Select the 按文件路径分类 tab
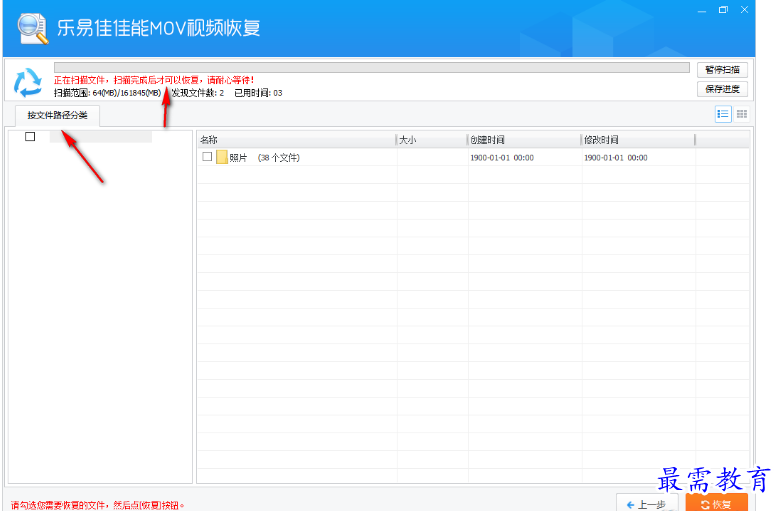 (x=57, y=115)
